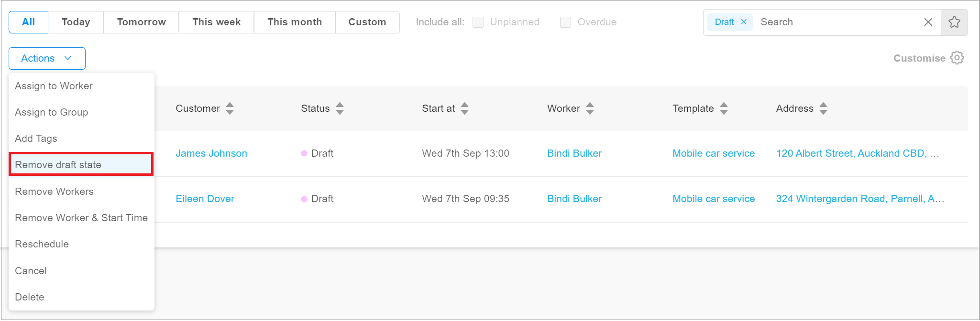The width and height of the screenshot is (980, 321).
Task: Sort by Worker column arrows
Action: (x=590, y=108)
